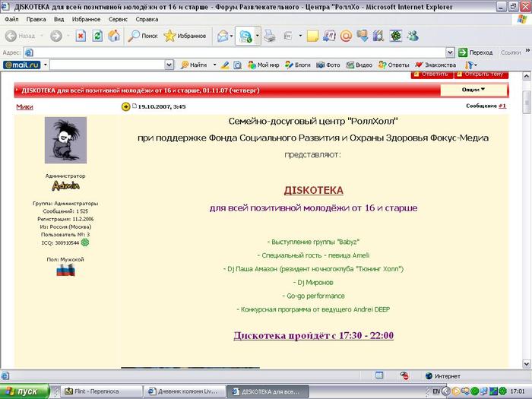Open Избранное favorites panel
The image size is (532, 399).
tap(185, 36)
